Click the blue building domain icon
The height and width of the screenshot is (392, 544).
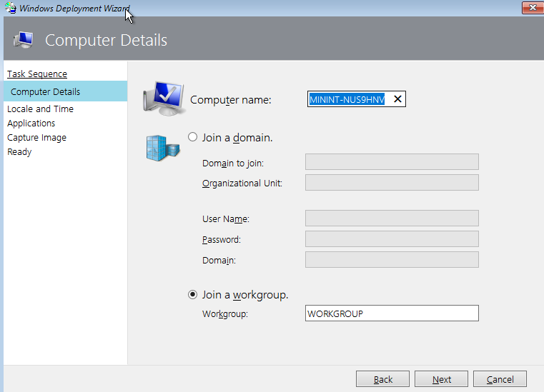163,149
